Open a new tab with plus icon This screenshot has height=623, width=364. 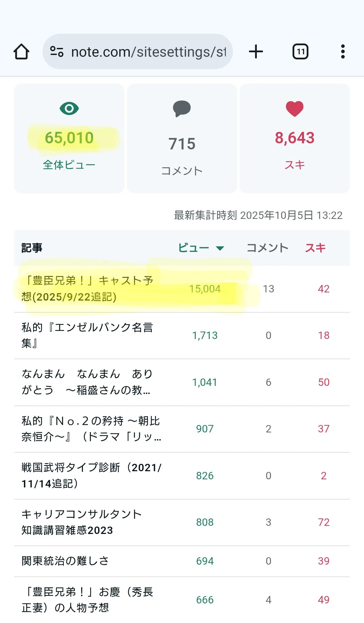coord(256,52)
